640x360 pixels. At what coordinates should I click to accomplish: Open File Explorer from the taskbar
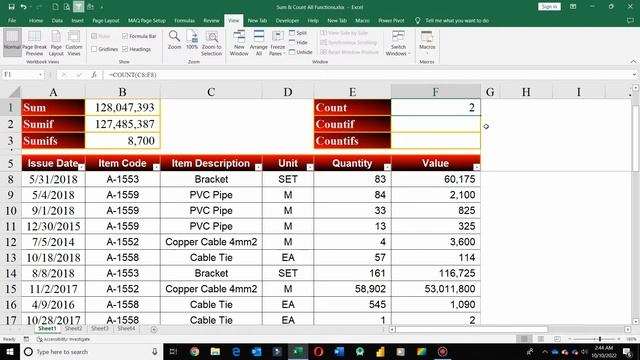[216, 351]
